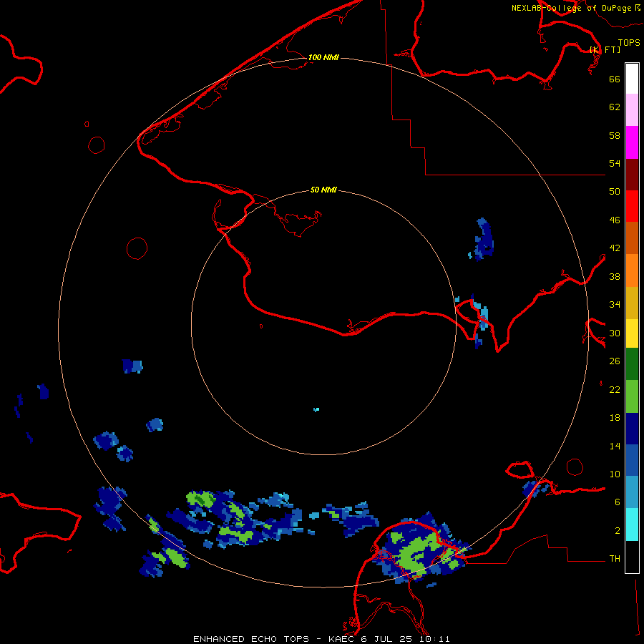The height and width of the screenshot is (644, 644).
Task: Select the dark red legend swatch
Action: (x=632, y=174)
